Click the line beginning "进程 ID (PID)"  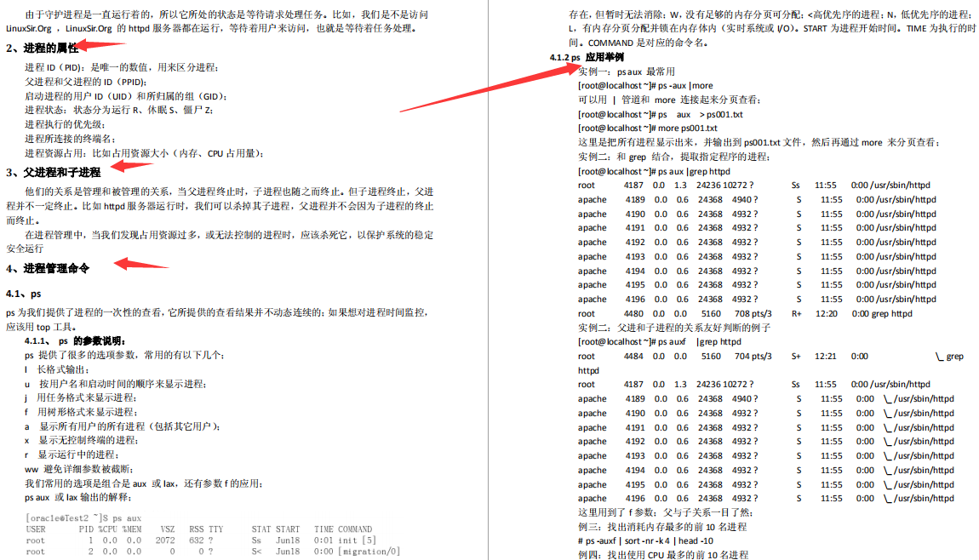pos(122,67)
